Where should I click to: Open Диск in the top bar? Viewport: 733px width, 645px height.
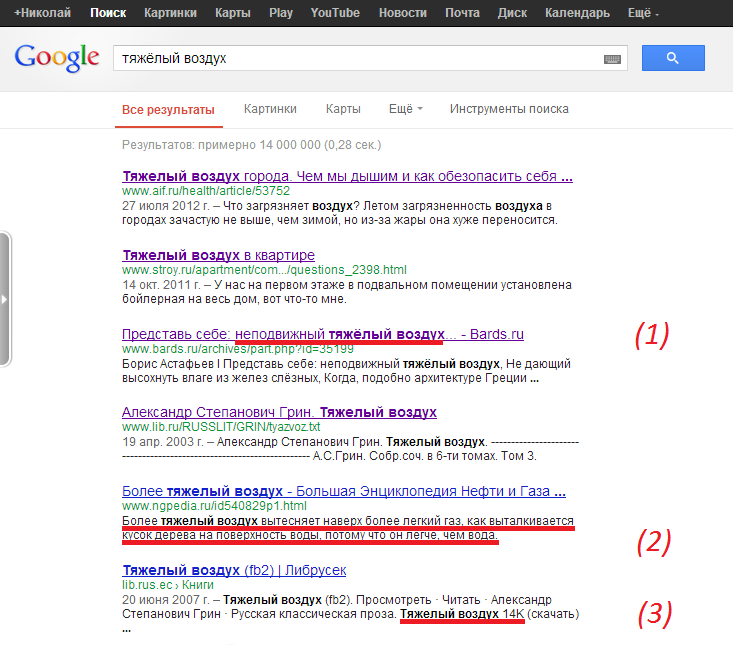(512, 13)
